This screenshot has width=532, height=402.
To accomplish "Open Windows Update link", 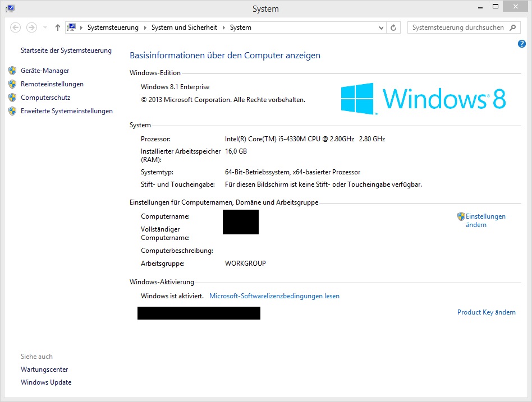I will coord(46,382).
